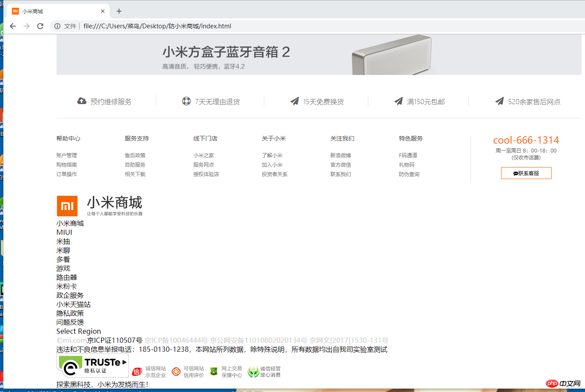Click the orange MI logo
This screenshot has height=392, width=585.
(67, 206)
